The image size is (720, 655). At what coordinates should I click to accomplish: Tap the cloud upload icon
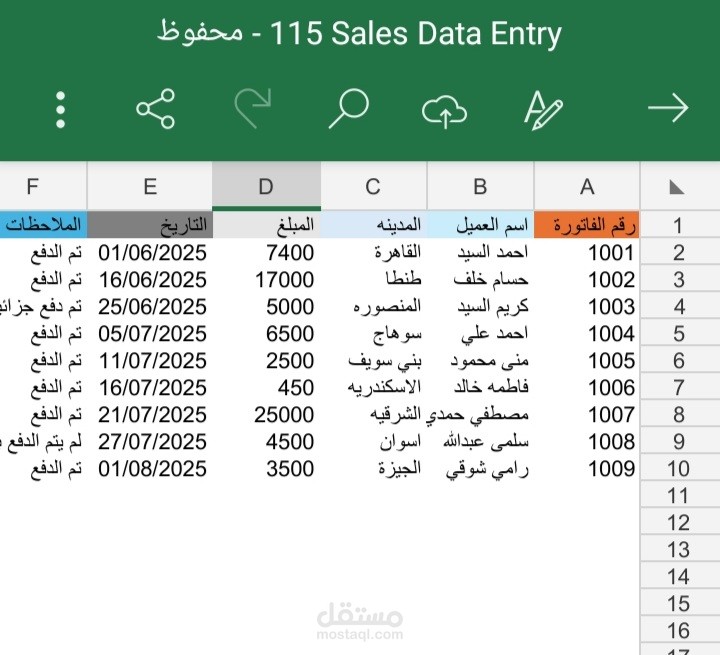tap(444, 111)
